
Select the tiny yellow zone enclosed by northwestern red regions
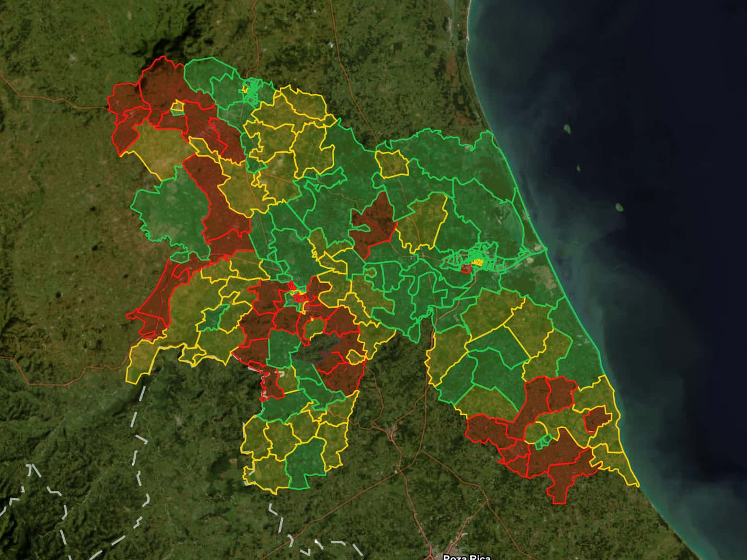178,106
